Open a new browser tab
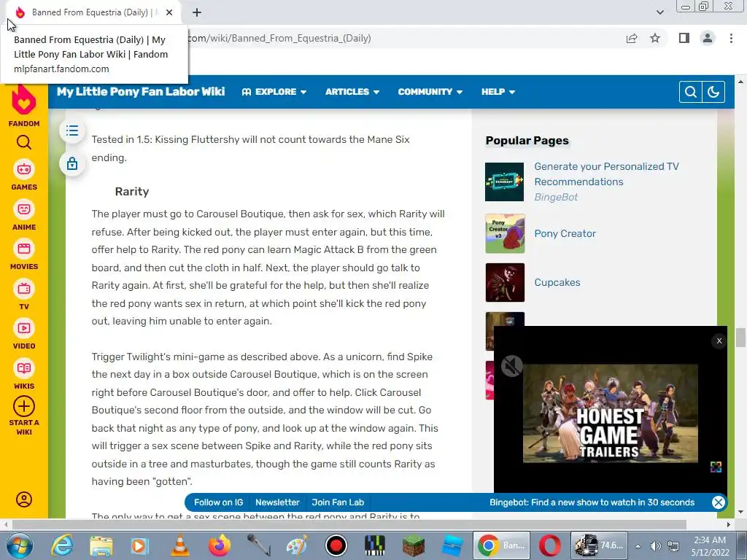The height and width of the screenshot is (560, 747). point(197,12)
